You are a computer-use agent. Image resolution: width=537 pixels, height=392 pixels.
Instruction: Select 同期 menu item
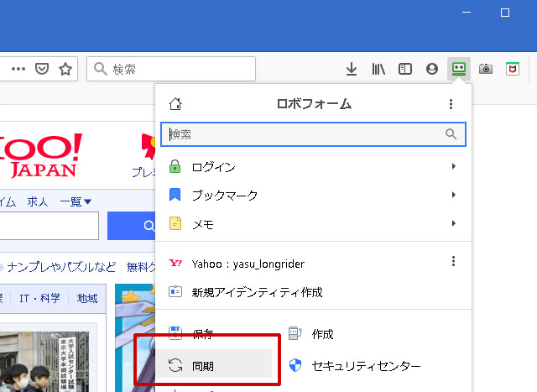click(215, 365)
